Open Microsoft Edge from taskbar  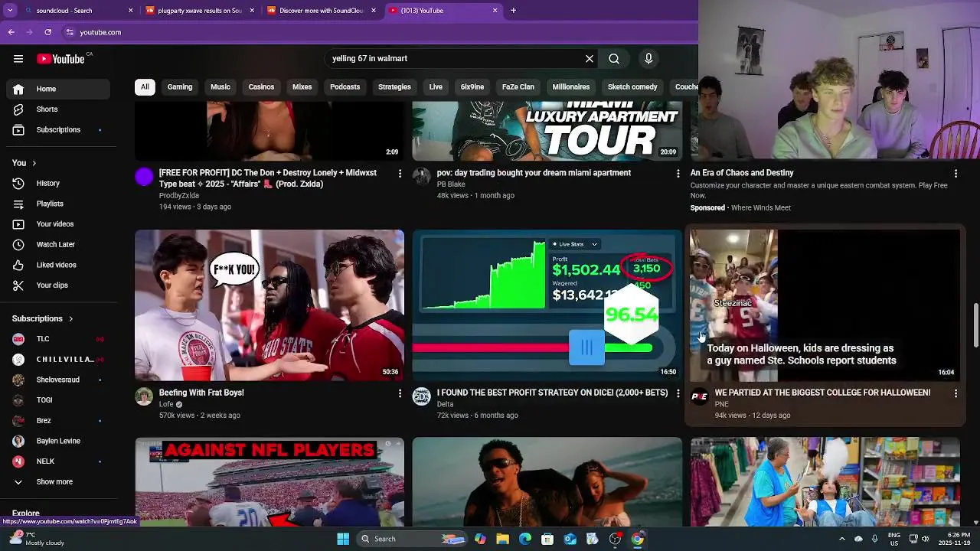[525, 539]
